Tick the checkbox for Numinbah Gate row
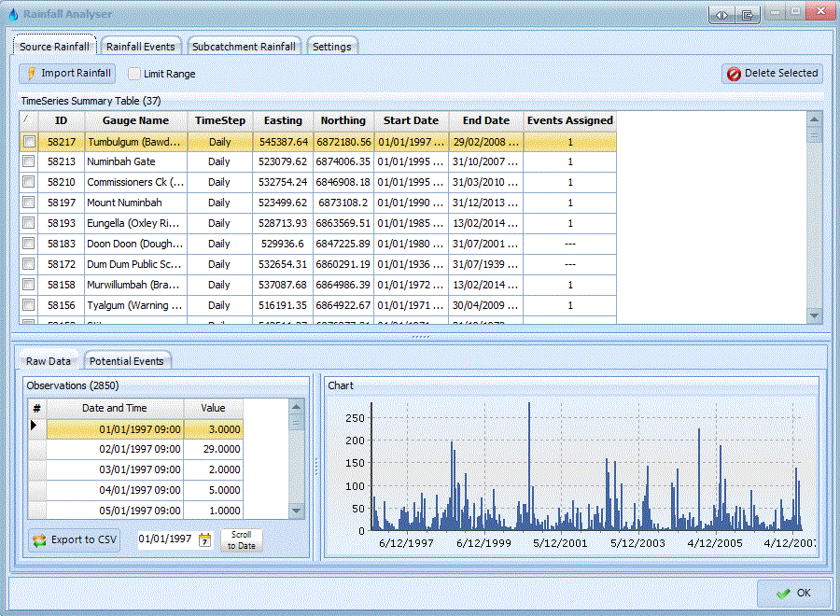 (x=29, y=162)
